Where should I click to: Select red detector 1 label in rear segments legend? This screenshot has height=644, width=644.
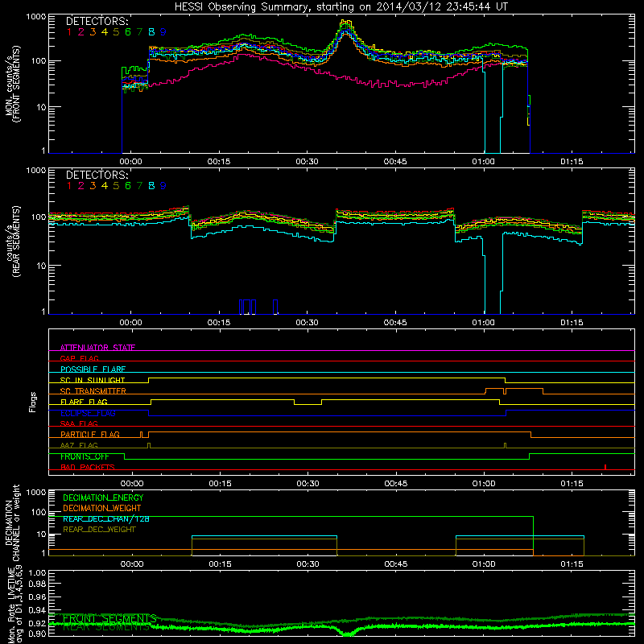[69, 186]
